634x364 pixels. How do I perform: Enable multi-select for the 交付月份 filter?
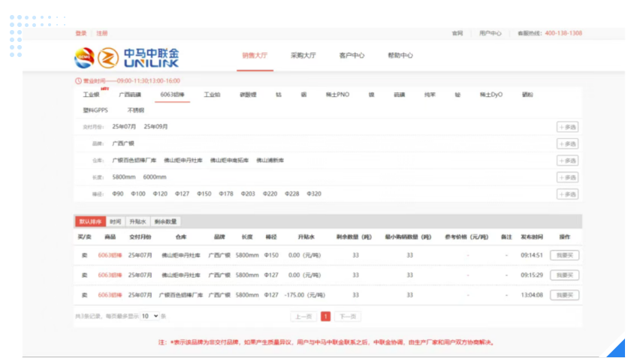coord(567,127)
